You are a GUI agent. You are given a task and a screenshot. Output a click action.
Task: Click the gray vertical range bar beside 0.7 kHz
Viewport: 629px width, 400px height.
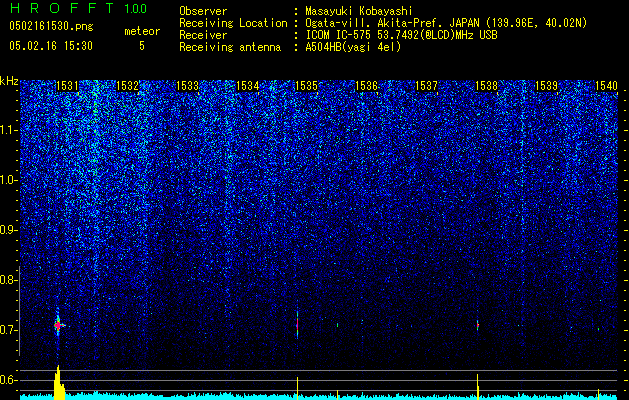20,311
